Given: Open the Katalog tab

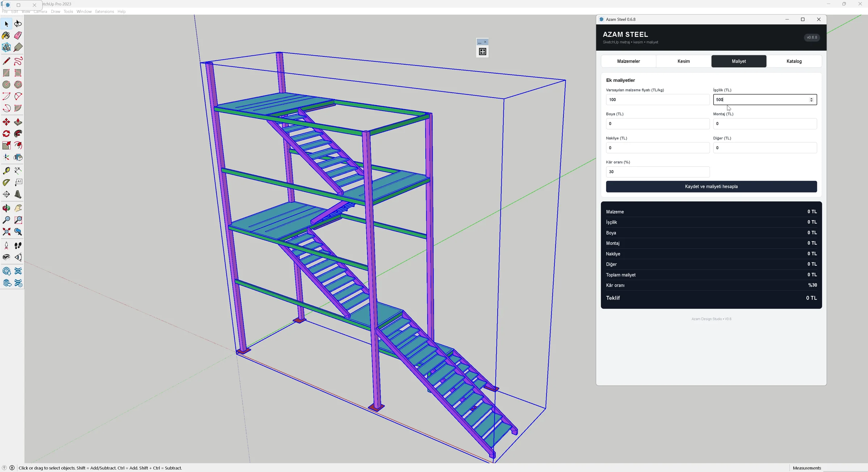Looking at the screenshot, I should click(x=794, y=61).
